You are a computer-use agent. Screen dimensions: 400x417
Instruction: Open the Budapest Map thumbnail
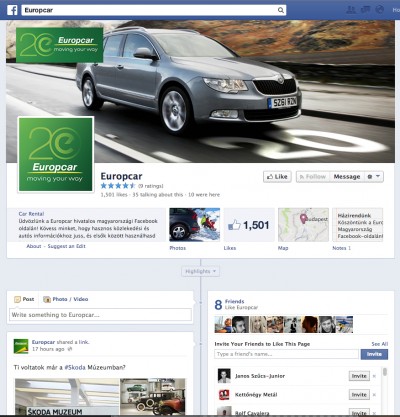coord(303,225)
